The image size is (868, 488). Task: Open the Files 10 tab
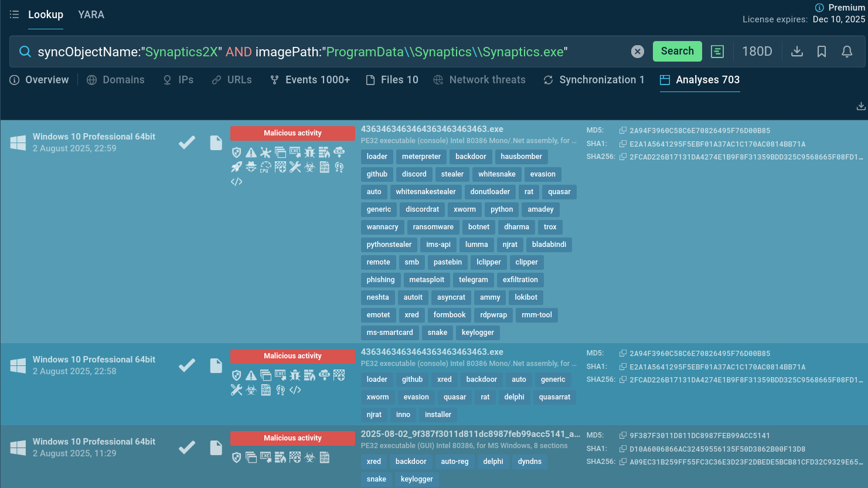click(392, 80)
